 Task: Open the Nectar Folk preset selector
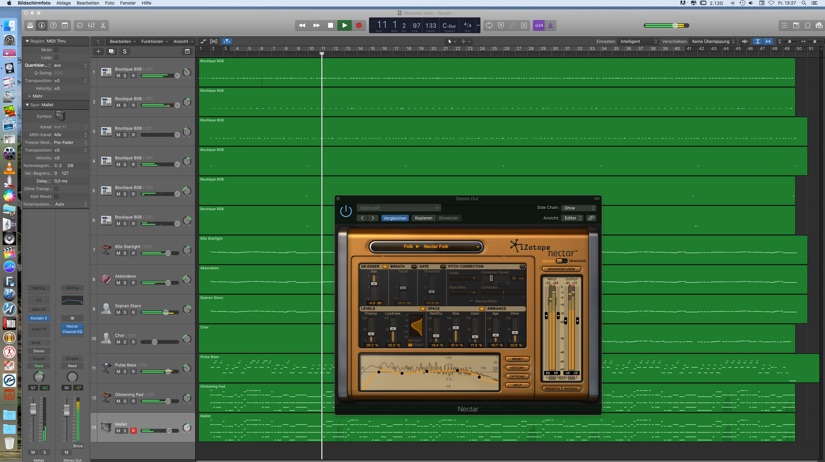click(426, 246)
